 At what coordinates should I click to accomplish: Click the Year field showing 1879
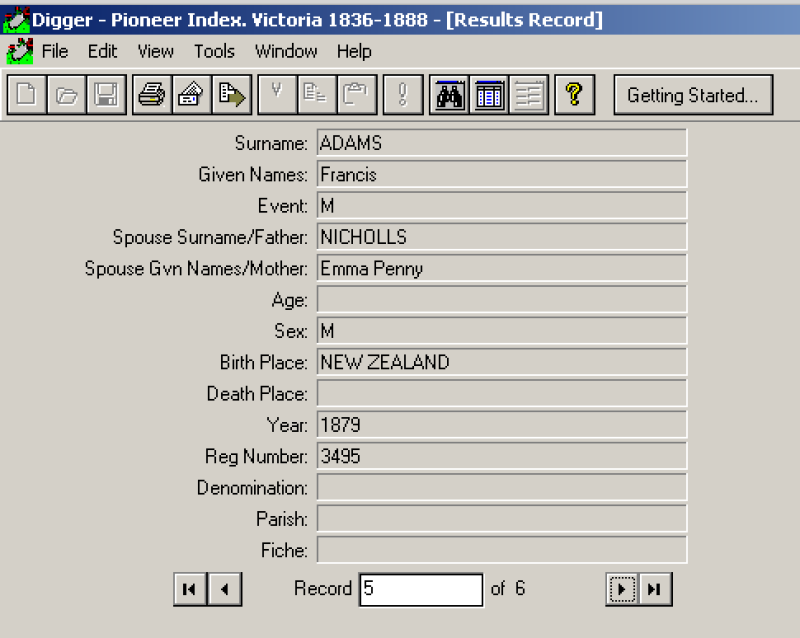[x=502, y=425]
